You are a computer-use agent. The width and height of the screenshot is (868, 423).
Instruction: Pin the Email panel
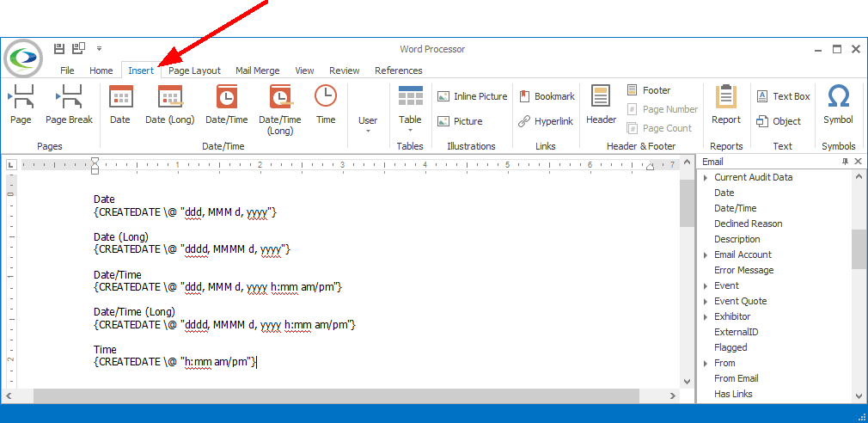pyautogui.click(x=845, y=162)
